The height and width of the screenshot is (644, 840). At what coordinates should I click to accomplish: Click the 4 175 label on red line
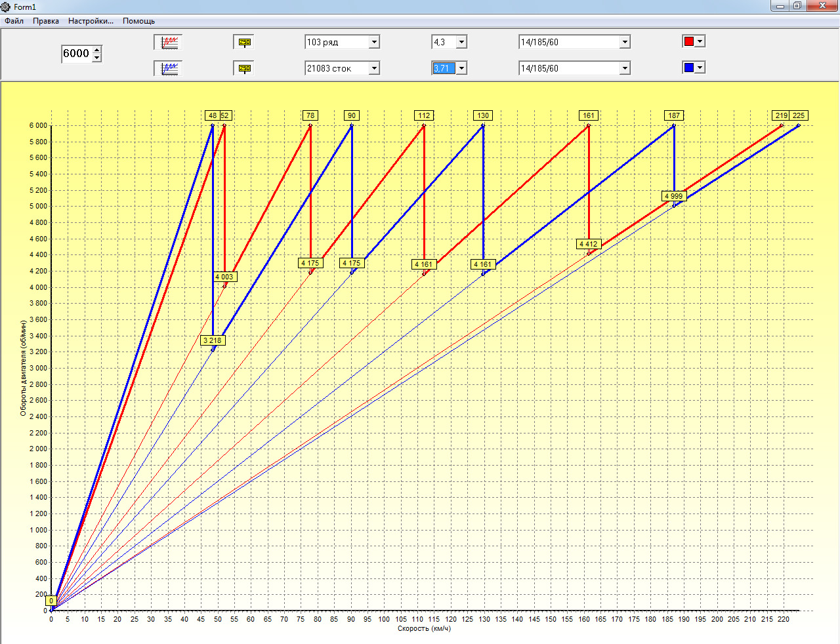310,263
